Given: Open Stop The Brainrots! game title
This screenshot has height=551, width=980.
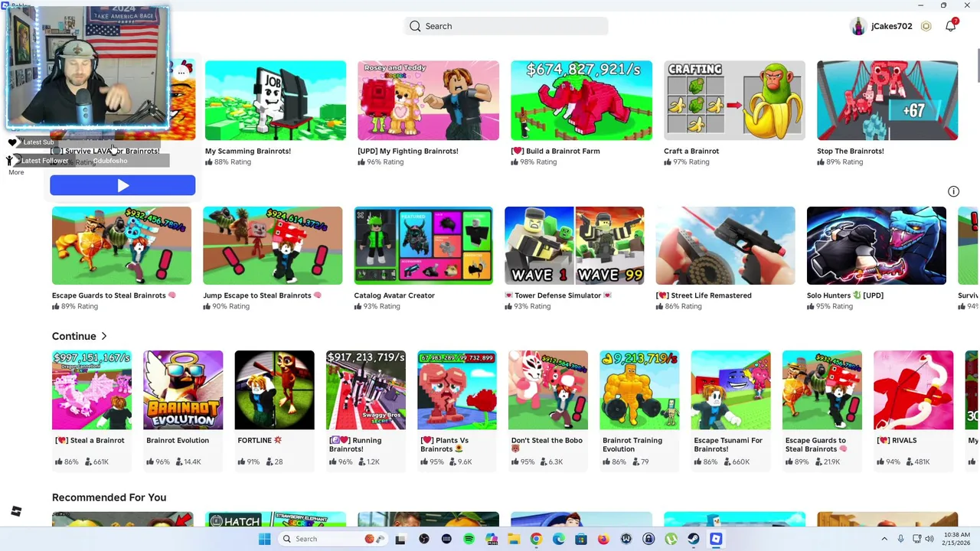Looking at the screenshot, I should [850, 151].
